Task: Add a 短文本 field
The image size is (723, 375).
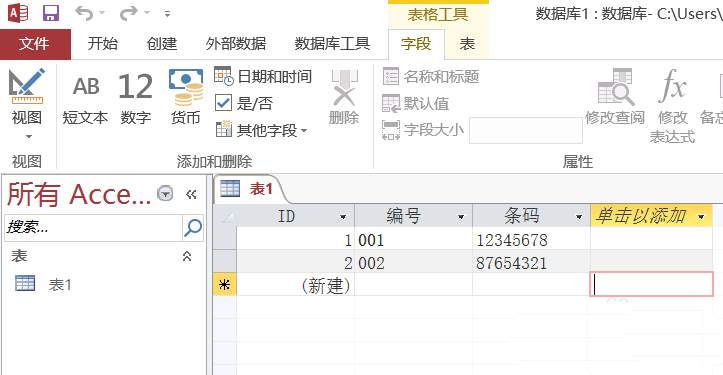Action: (x=85, y=98)
